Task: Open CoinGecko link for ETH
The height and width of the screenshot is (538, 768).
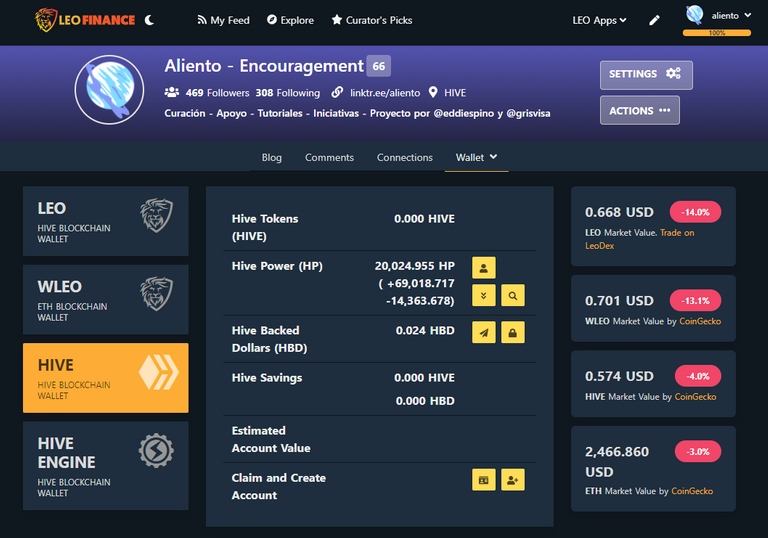Action: 692,491
